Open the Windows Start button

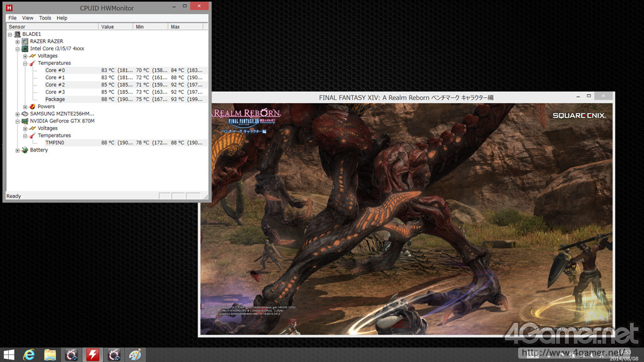coord(9,355)
